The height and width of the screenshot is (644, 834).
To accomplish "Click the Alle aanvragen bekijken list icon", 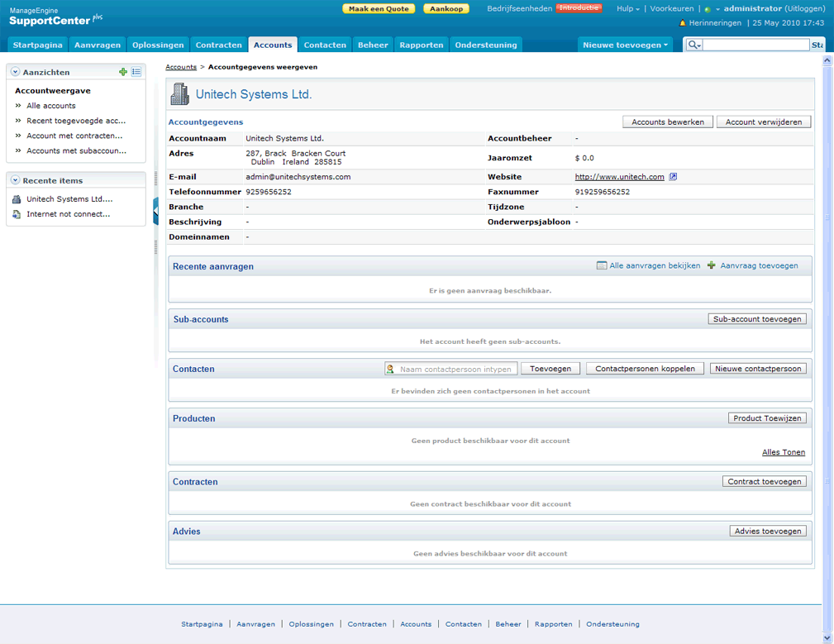I will pos(602,265).
